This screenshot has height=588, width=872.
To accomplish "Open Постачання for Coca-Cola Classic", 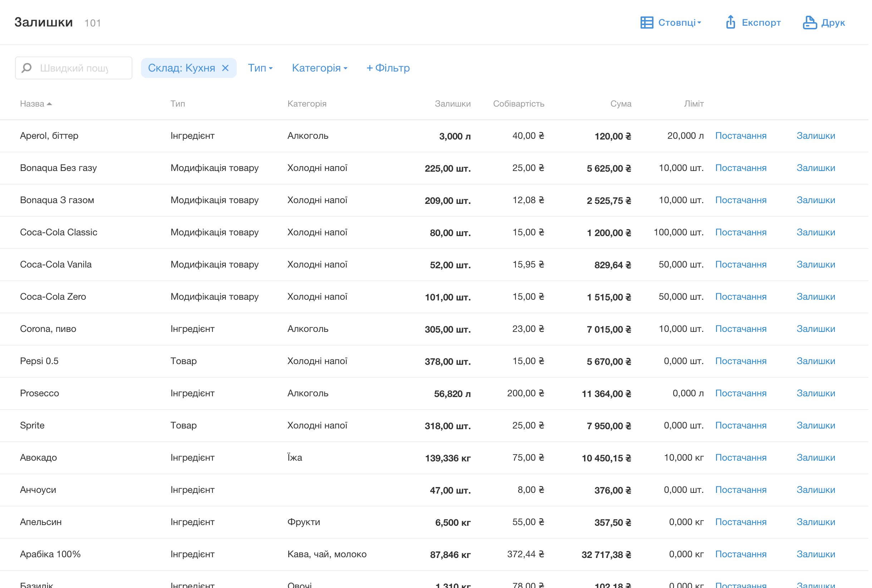I will (x=740, y=232).
